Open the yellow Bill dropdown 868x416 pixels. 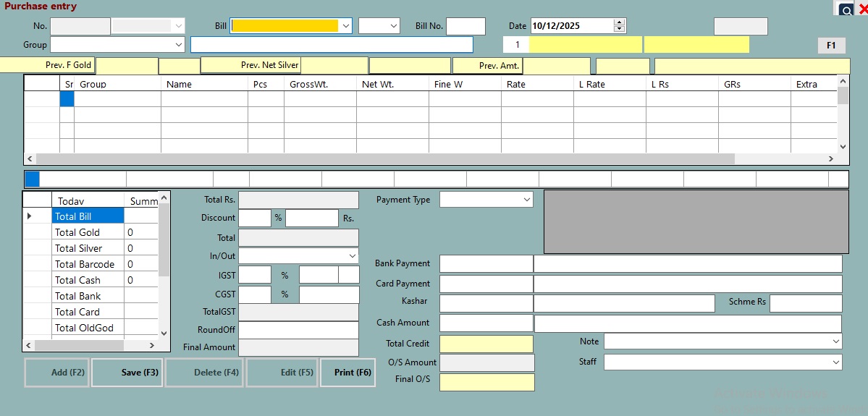point(345,26)
